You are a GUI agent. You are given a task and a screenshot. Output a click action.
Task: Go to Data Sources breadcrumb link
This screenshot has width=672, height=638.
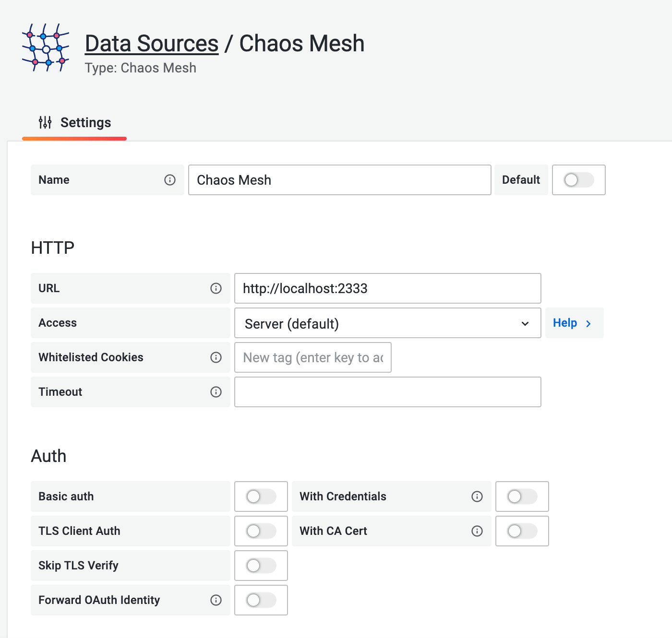pos(152,44)
